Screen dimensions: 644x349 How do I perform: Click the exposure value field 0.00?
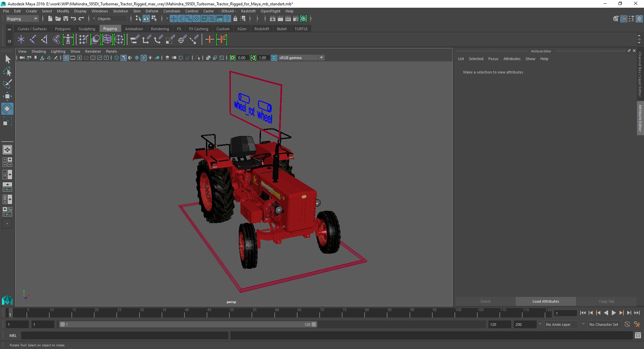(242, 58)
